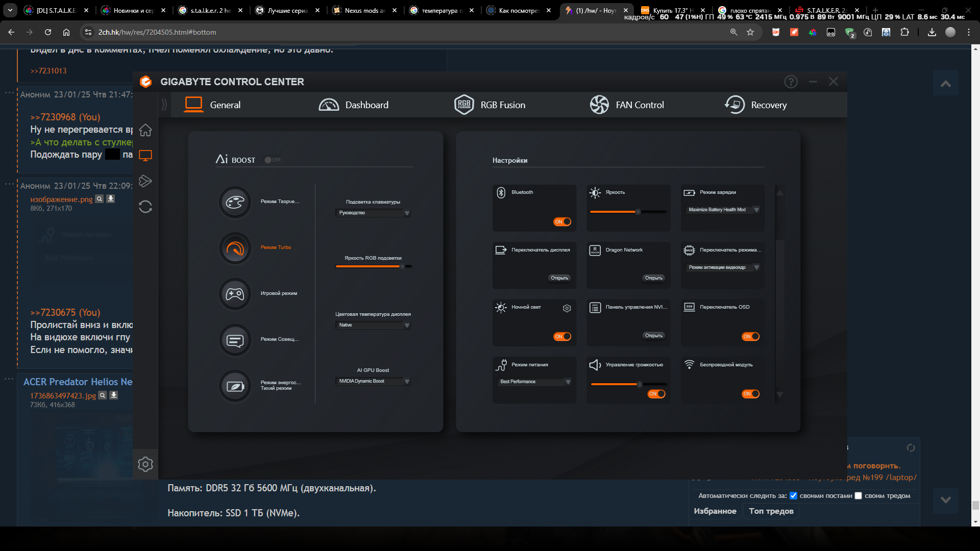
Task: Click the Bluetooth icon in settings
Action: tap(501, 192)
